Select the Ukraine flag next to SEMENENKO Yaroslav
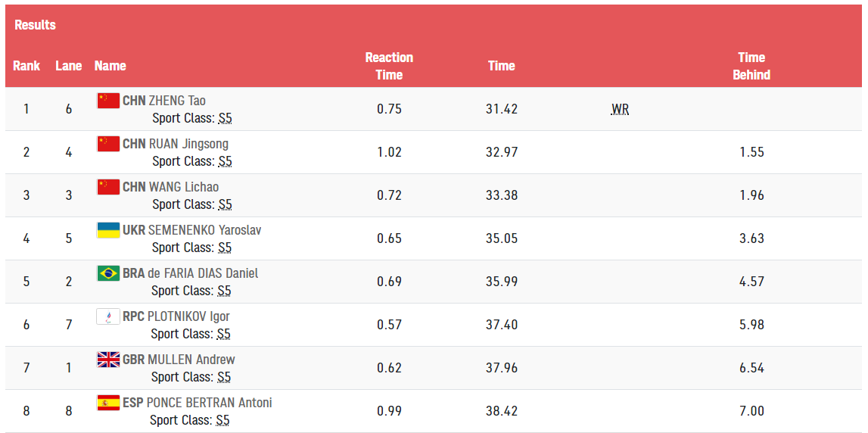Screen dimensions: 868x433 point(108,230)
